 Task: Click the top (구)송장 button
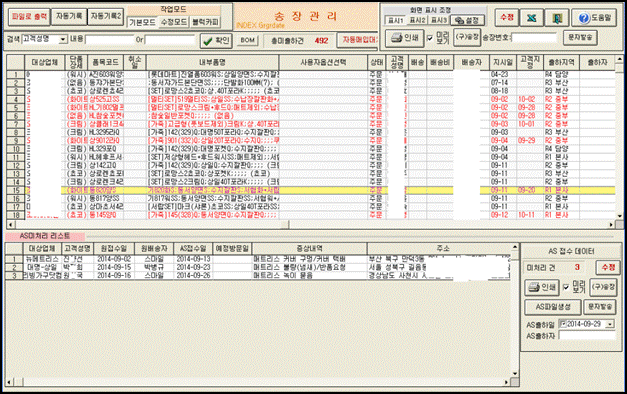[467, 37]
